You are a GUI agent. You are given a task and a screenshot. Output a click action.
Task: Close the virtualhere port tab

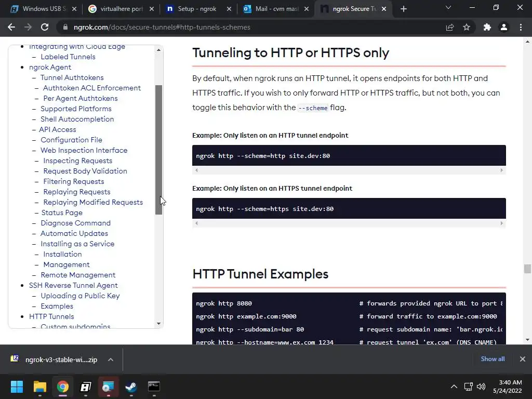click(152, 9)
